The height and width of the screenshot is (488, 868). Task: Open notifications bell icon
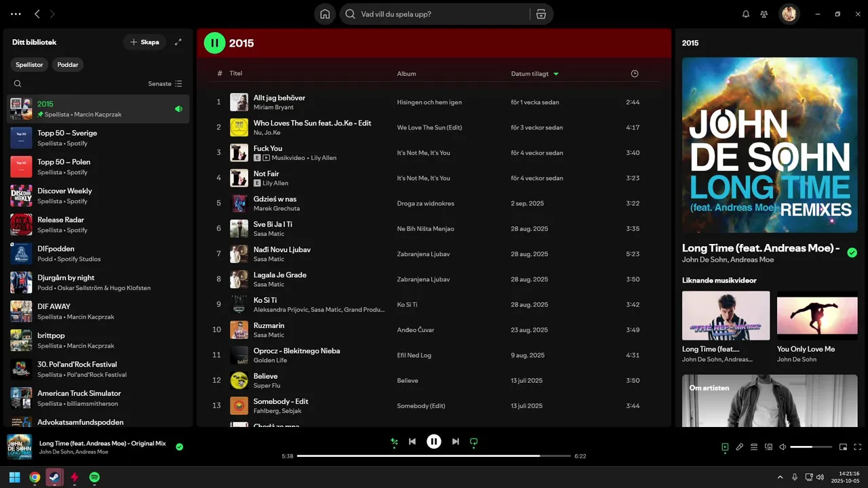(x=746, y=14)
